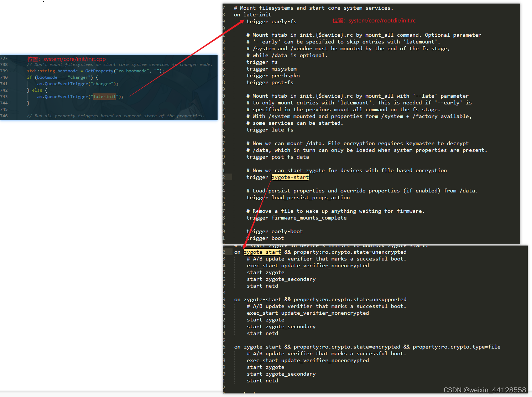Screen dimensions: 532x397
Task: Click the 'trigger post-fs-data' line
Action: (278, 157)
